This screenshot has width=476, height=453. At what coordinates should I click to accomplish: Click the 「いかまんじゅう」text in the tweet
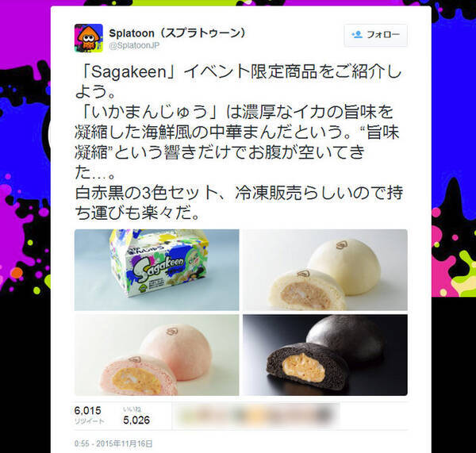[150, 112]
